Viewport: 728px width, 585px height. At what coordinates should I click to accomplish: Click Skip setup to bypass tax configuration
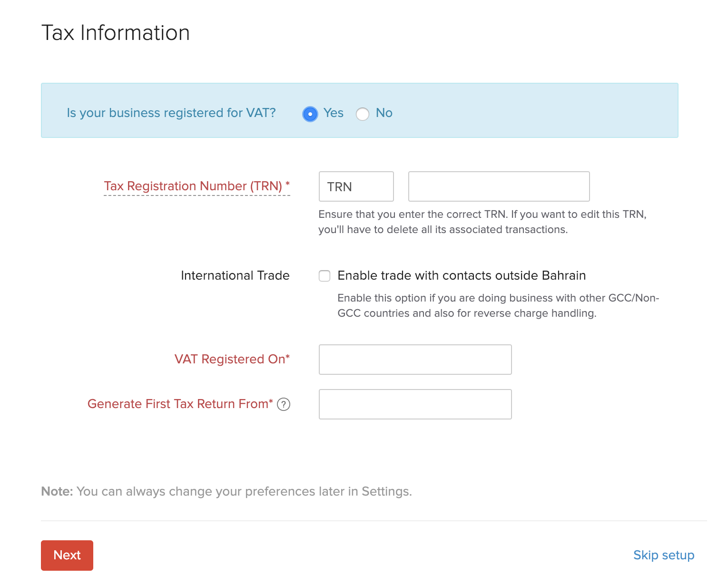point(663,555)
